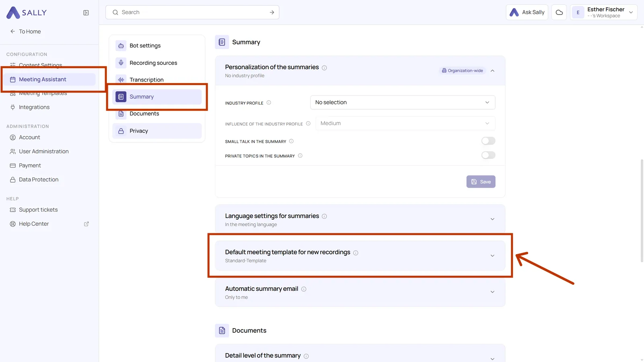Click Ask Sally button

tap(527, 12)
